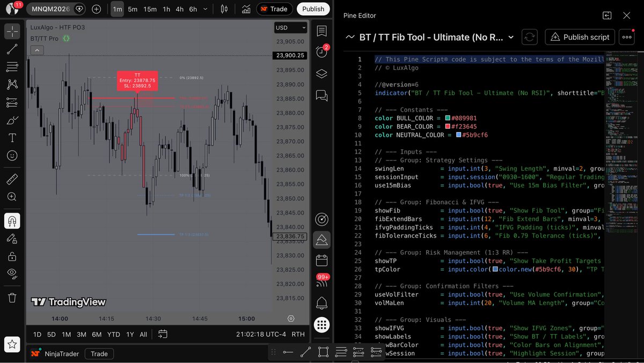Click the profile avatar with 11 badge

coord(12,9)
